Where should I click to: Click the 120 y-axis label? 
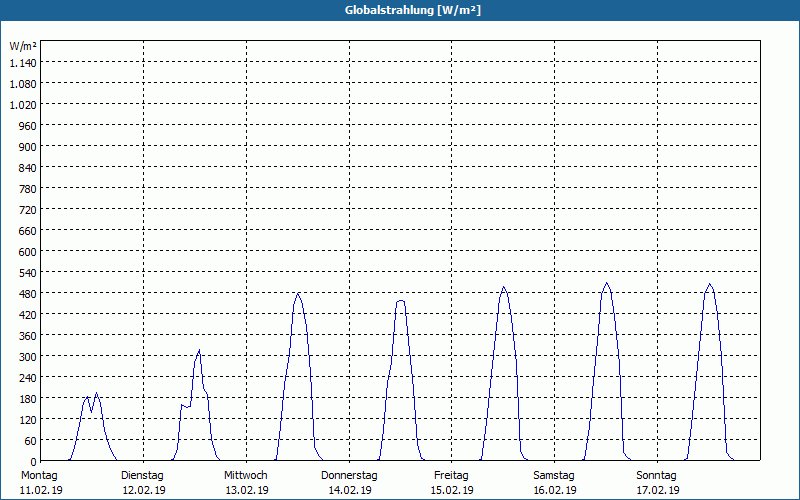pos(28,419)
